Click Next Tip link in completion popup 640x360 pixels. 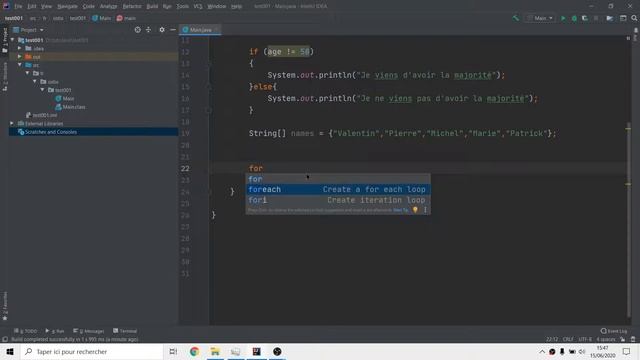(400, 210)
